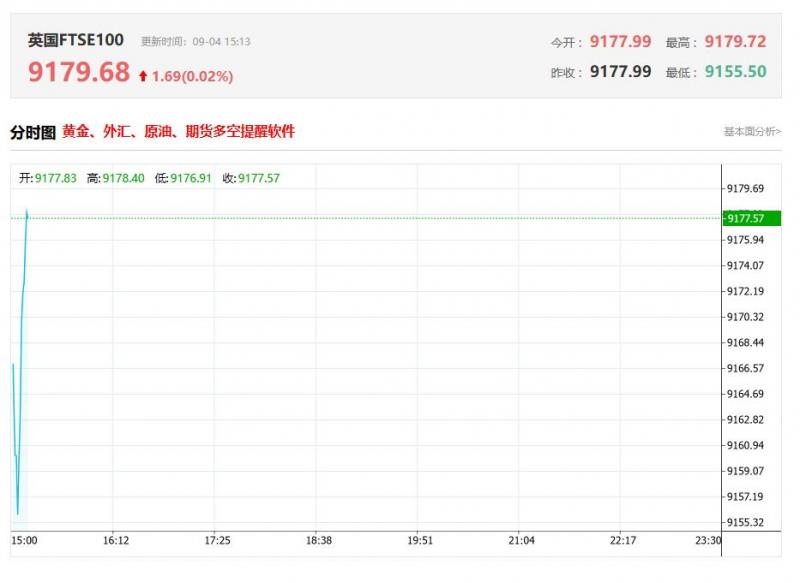Viewport: 800px width, 583px height.
Task: Click the chart 低 value 9176.91
Action: click(191, 178)
